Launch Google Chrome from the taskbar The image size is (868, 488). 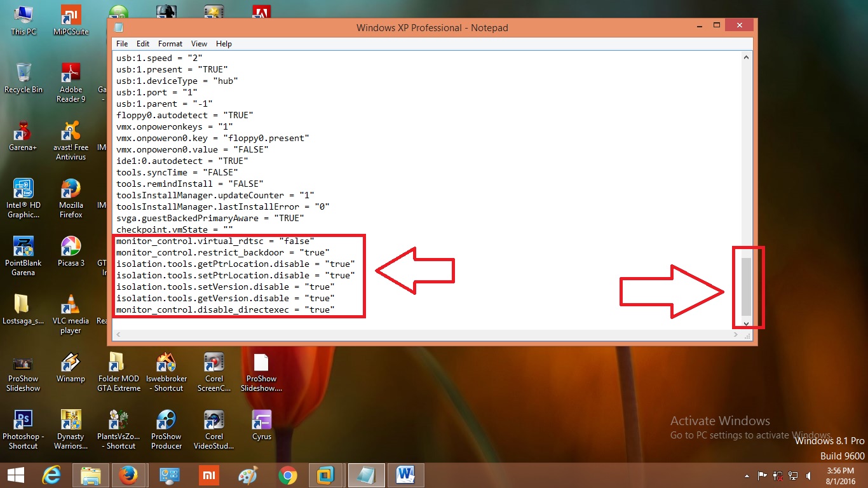coord(287,475)
